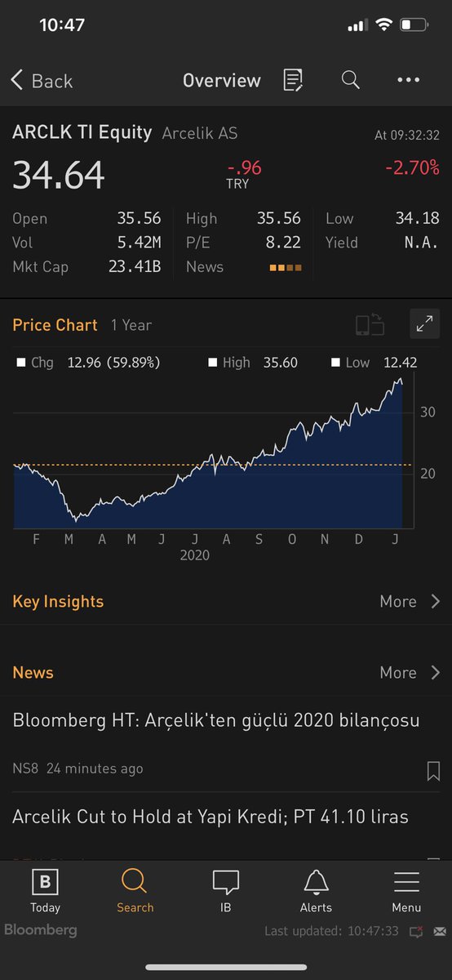452x980 pixels.
Task: Tap the NS8 24 minutes ago source line
Action: pyautogui.click(x=78, y=768)
